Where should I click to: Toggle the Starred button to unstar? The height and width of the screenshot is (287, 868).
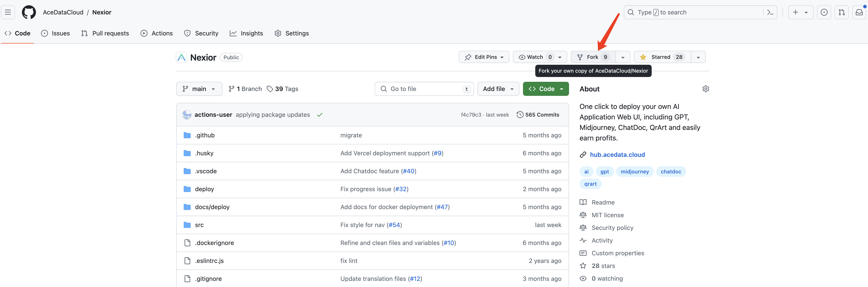coord(662,57)
